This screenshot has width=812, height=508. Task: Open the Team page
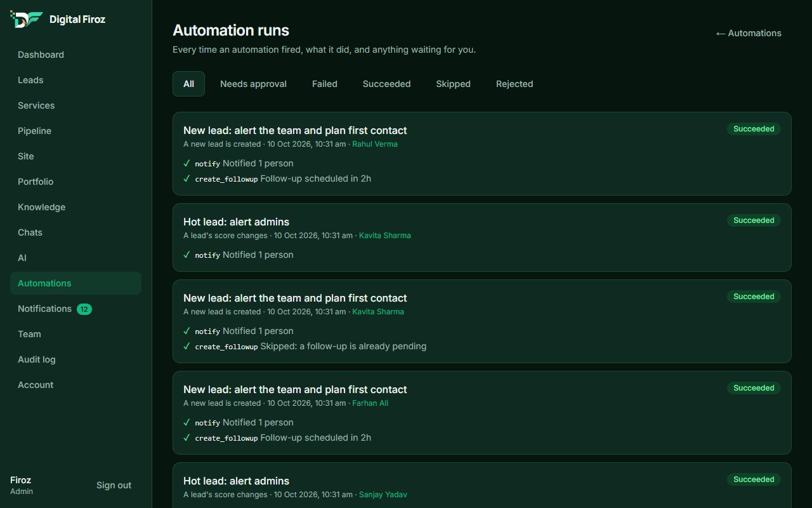[x=75, y=334]
